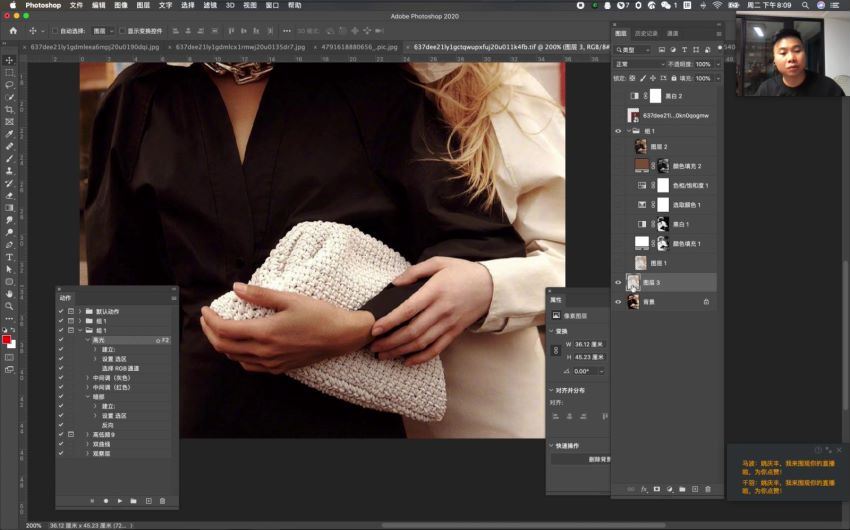The height and width of the screenshot is (530, 850).
Task: Open the Fill 100% dropdown arrow
Action: 718,78
